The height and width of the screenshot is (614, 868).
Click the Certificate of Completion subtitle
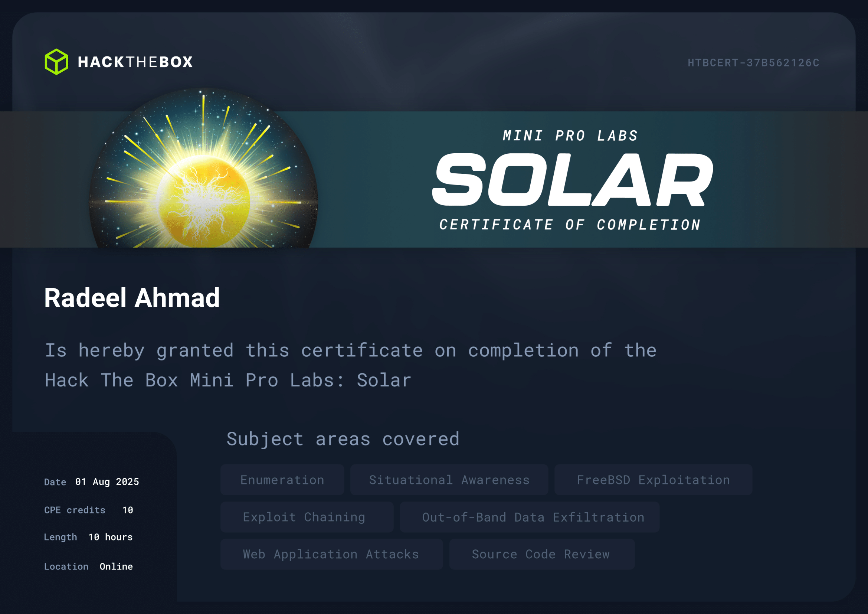pyautogui.click(x=570, y=225)
